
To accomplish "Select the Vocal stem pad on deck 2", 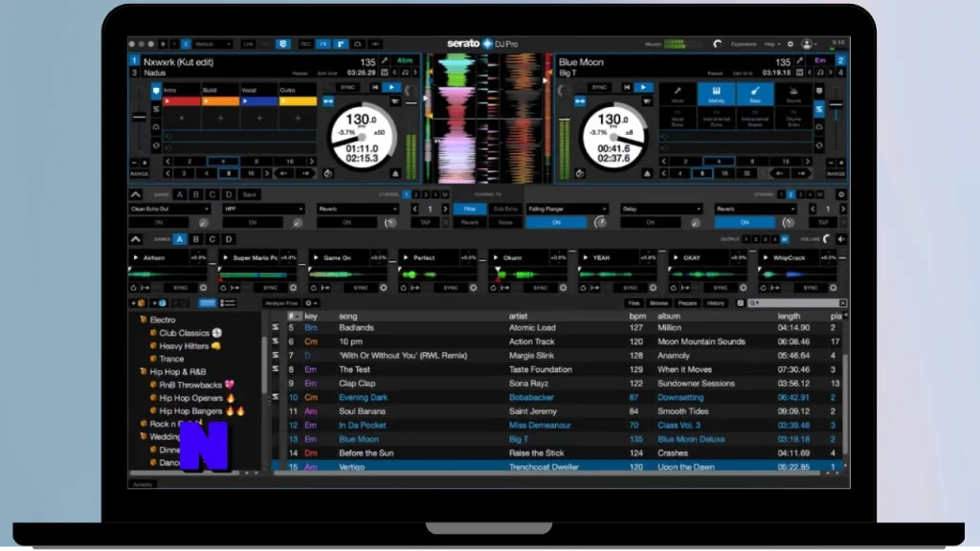I will point(678,95).
